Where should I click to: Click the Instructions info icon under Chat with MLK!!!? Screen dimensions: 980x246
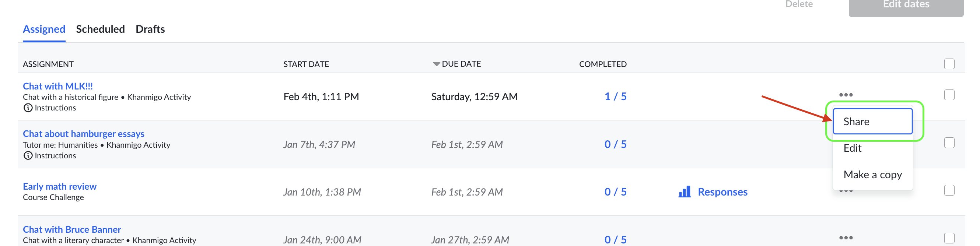(28, 108)
